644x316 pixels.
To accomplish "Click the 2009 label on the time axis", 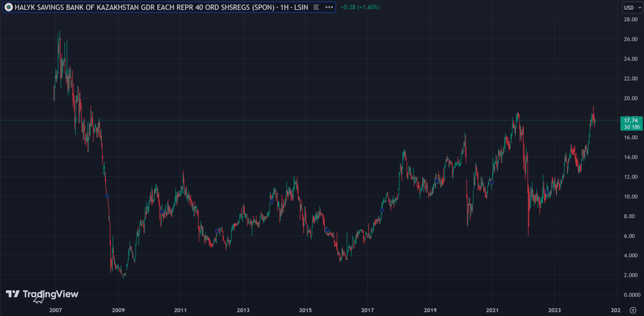I will [118, 310].
